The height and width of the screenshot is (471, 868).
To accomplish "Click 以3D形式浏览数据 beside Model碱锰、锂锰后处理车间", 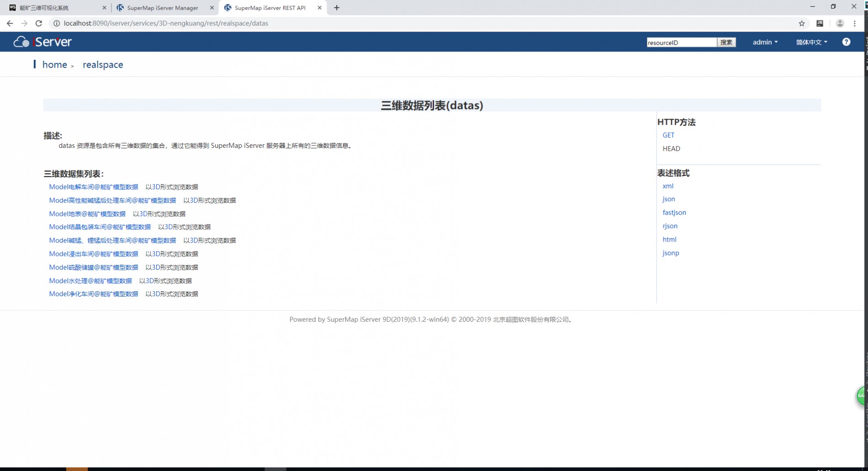I will [x=210, y=241].
